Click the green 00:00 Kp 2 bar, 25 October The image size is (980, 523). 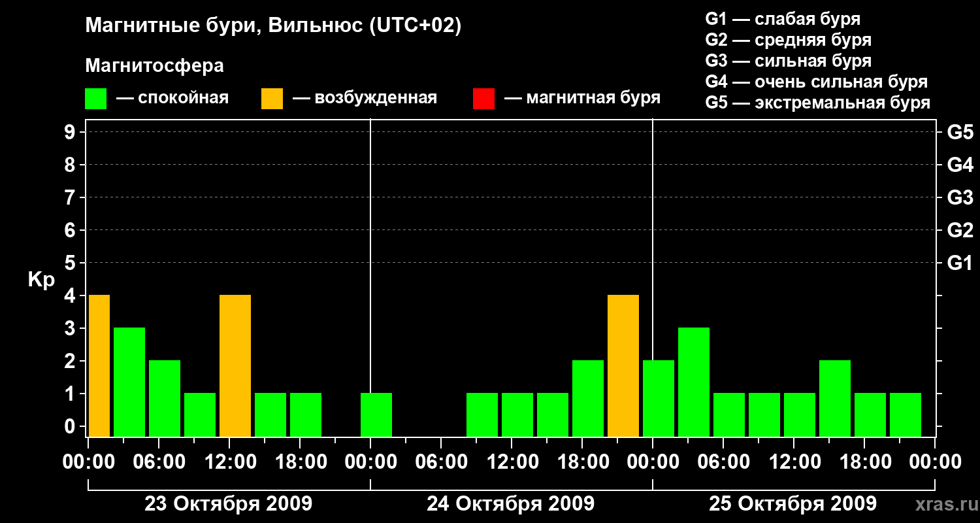(x=659, y=399)
